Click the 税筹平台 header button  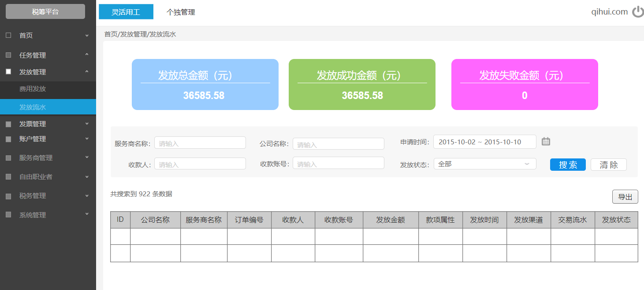[x=45, y=11]
